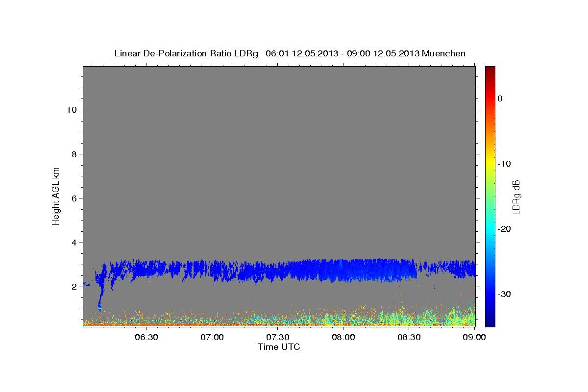Screen dimensions: 588x392
Task: Click the 06:30 time tick label
Action: click(147, 337)
